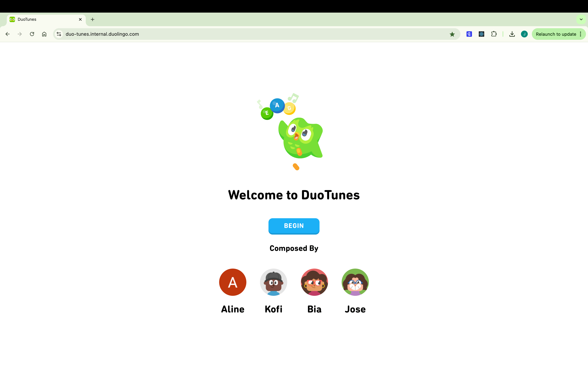This screenshot has width=588, height=380.
Task: Show browser downloads
Action: [x=512, y=34]
